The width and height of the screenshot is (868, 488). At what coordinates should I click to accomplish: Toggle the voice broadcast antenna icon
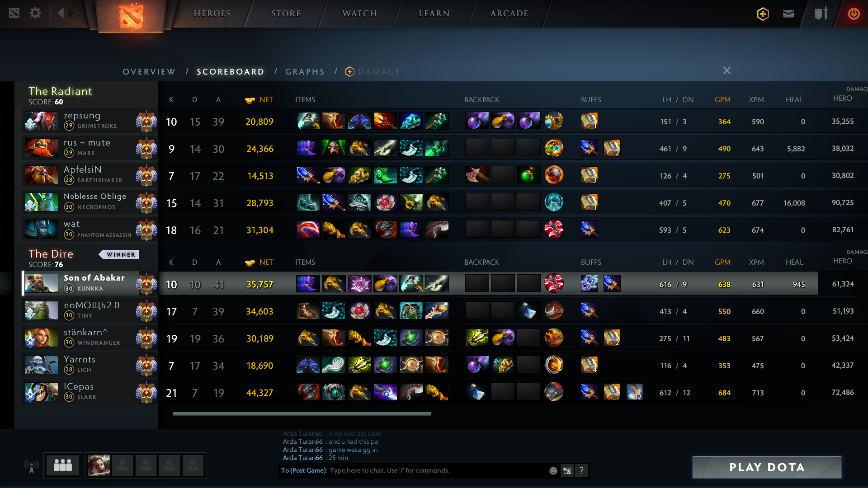coord(32,466)
